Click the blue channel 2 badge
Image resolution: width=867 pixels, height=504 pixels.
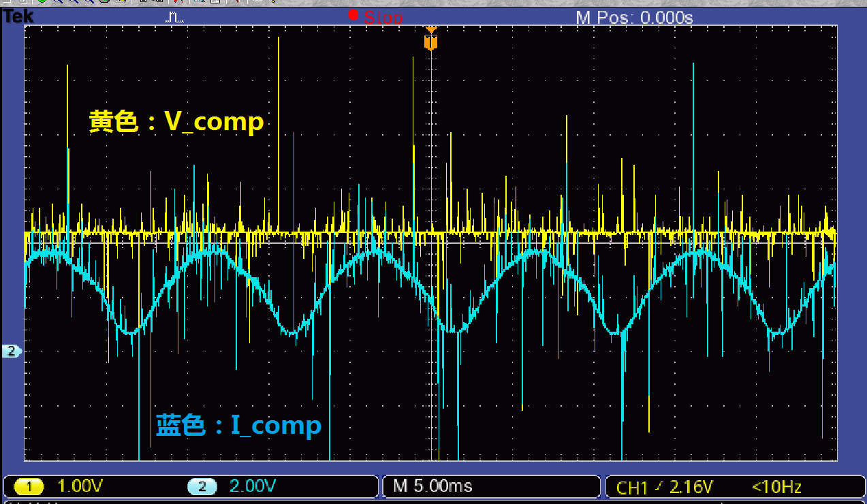pos(201,486)
